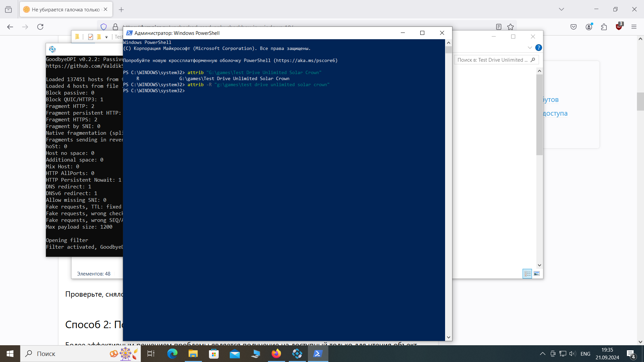Open the Firefox account avatar icon
Image resolution: width=644 pixels, height=362 pixels.
589,27
